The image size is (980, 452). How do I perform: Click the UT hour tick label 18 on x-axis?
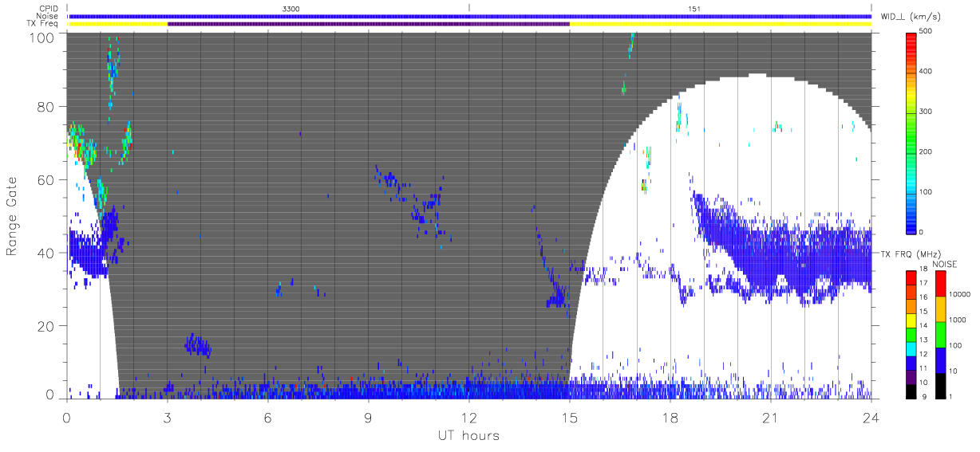pos(670,417)
